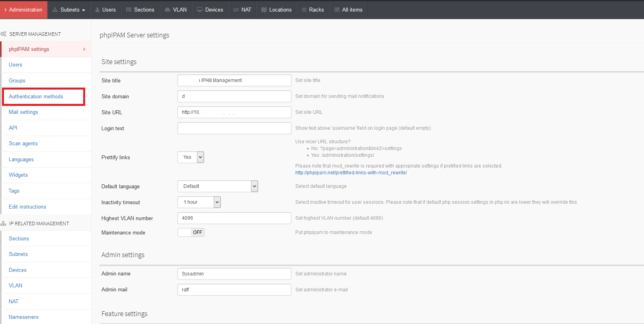Open the Prettify links Yes dropdown

pos(191,157)
